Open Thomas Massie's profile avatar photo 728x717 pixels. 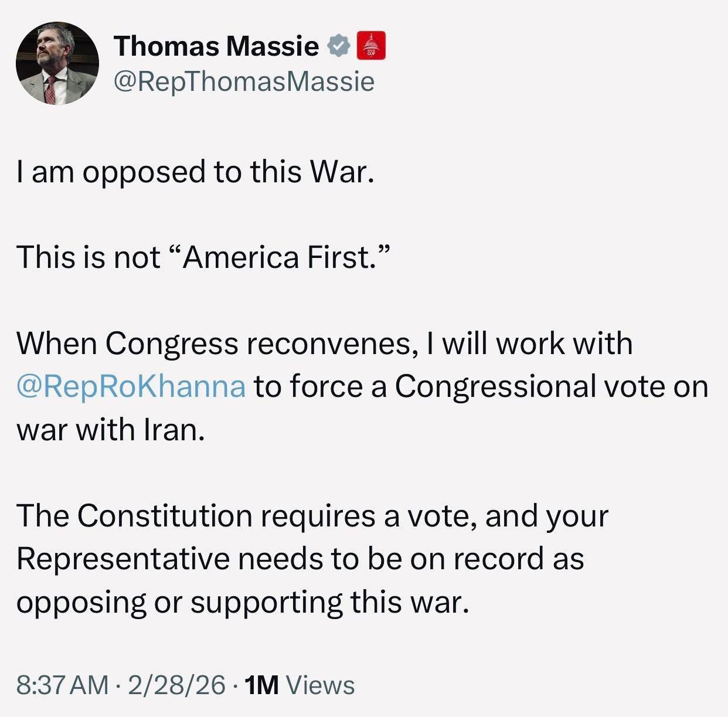click(x=57, y=63)
